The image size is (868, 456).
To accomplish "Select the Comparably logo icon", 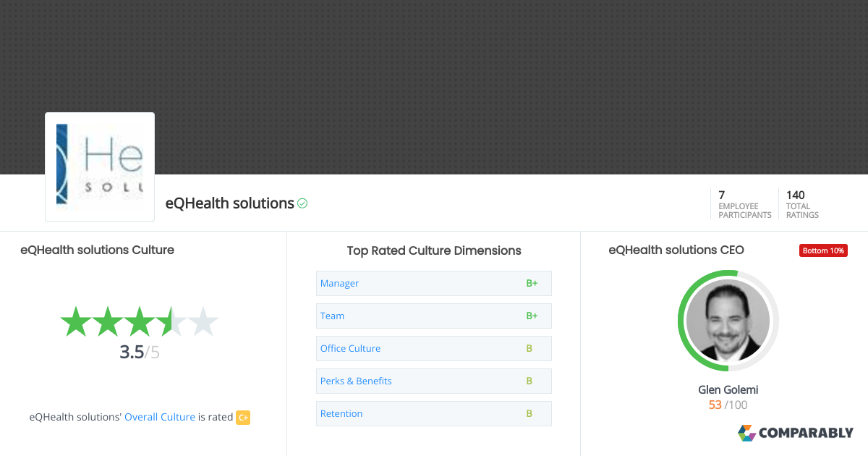I will tap(746, 433).
